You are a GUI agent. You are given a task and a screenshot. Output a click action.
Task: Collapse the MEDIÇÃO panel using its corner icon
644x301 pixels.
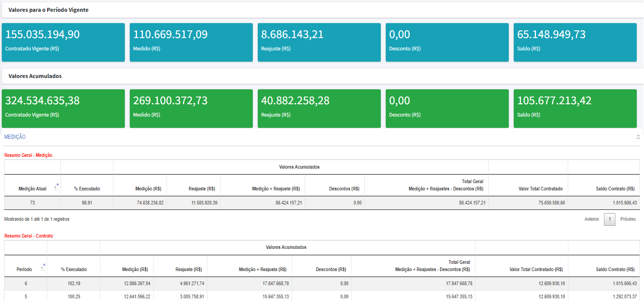click(x=638, y=137)
